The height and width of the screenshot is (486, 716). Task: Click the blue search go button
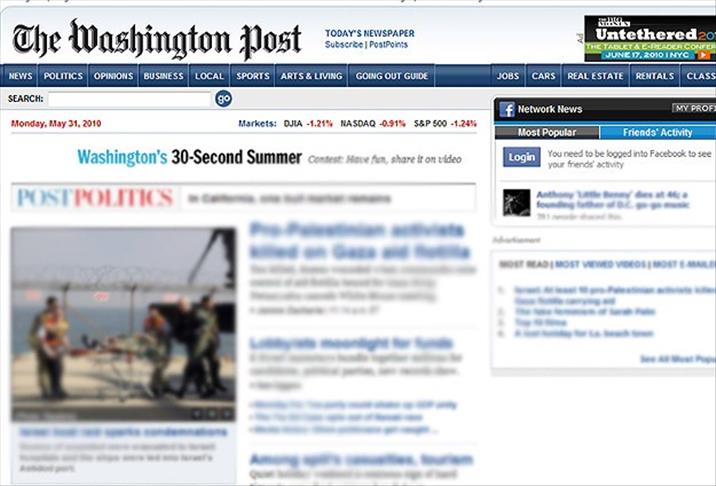[223, 99]
